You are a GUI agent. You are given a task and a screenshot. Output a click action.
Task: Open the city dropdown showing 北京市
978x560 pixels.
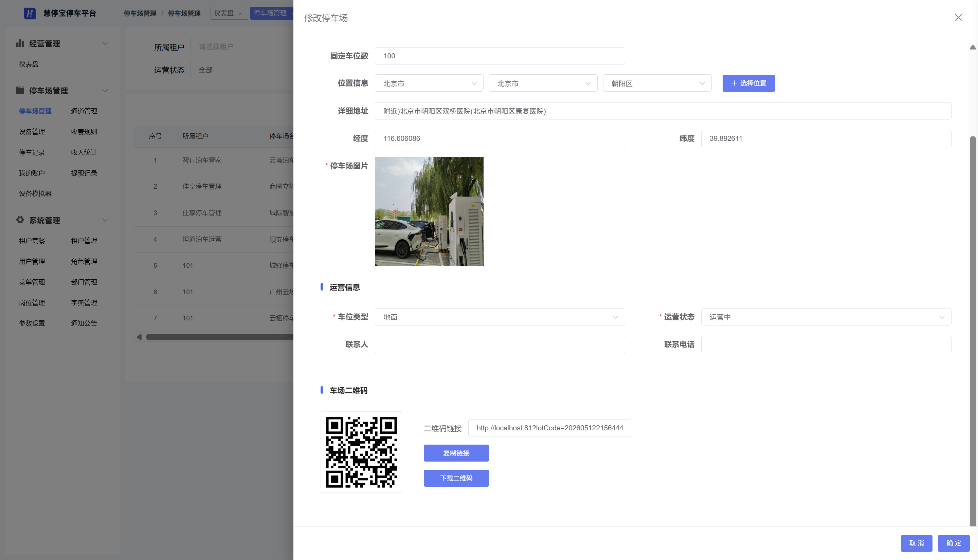click(543, 83)
